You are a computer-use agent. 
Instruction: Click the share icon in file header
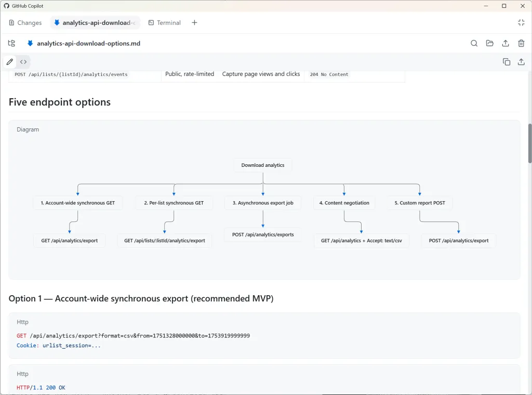click(506, 43)
